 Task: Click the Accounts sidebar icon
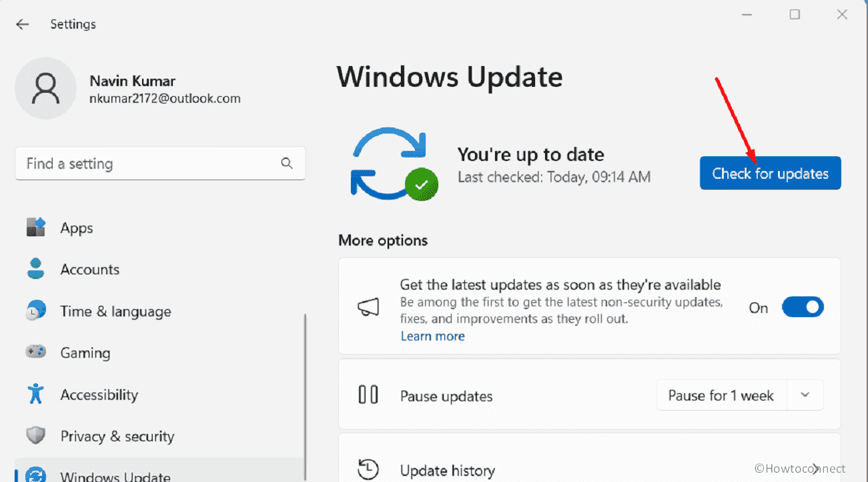[35, 269]
